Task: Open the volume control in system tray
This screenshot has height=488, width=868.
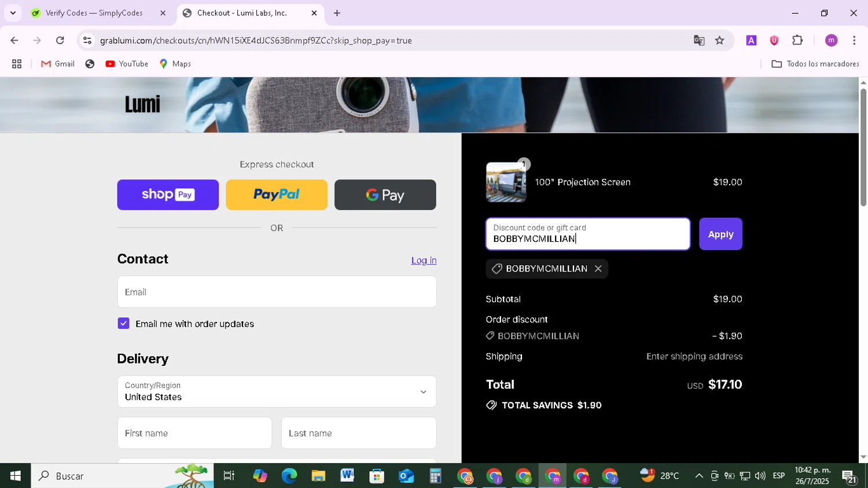Action: (x=760, y=476)
